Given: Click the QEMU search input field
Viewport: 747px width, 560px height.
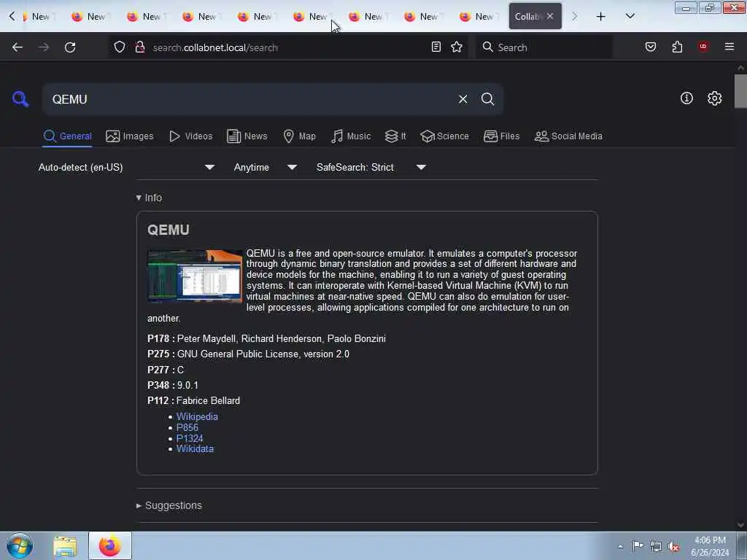Looking at the screenshot, I should point(250,99).
